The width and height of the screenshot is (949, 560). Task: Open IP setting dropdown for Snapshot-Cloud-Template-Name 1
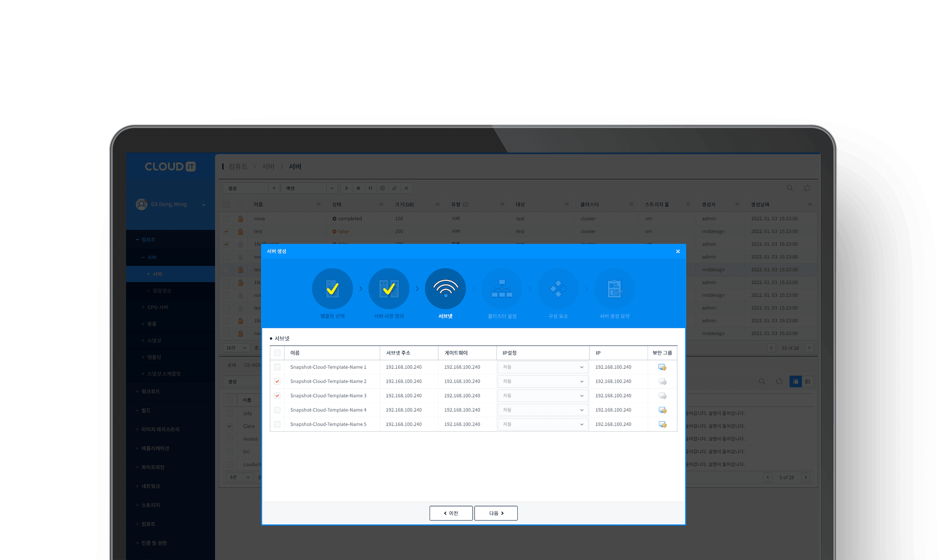click(x=542, y=367)
